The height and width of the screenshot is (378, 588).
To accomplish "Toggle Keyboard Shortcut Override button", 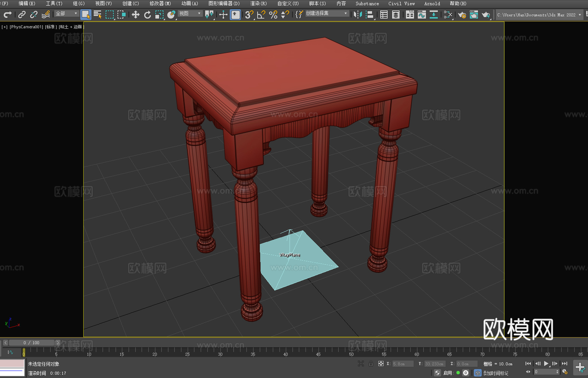I will tap(235, 14).
